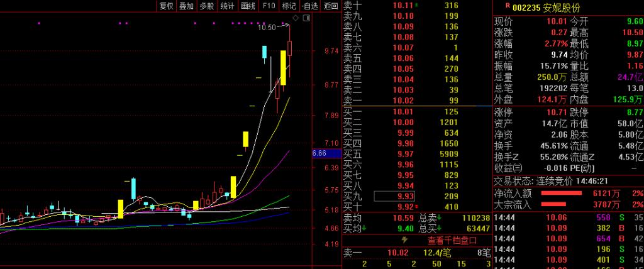The height and width of the screenshot is (269, 644).
Task: Click the 净流入额 red bar
Action: point(562,193)
